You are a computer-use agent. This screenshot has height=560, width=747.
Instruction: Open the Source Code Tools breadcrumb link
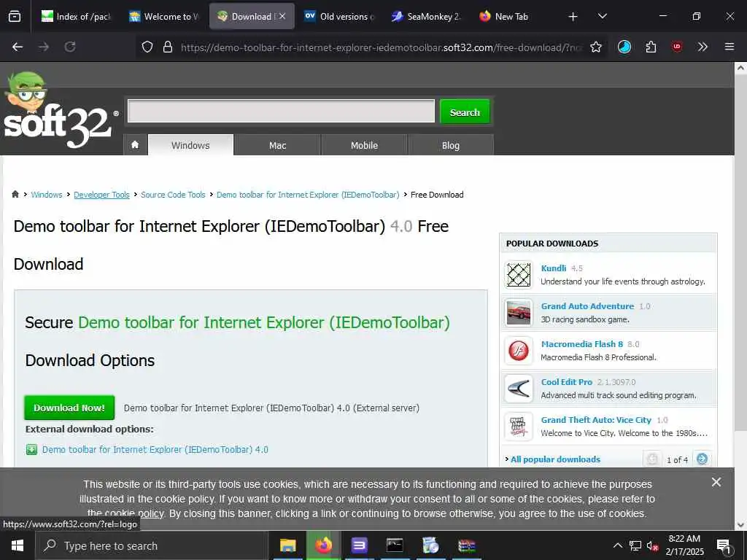click(173, 195)
